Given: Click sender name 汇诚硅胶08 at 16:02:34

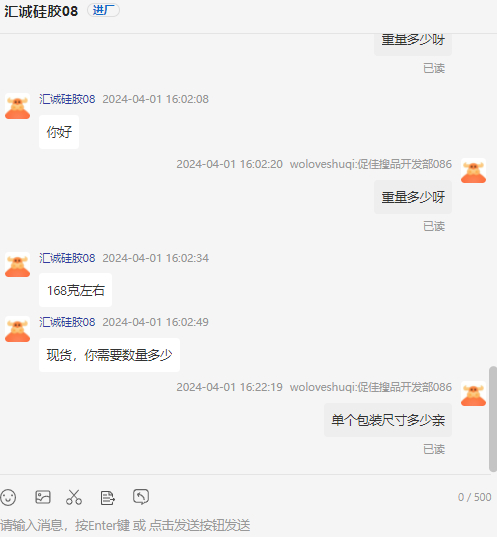Looking at the screenshot, I should pos(67,258).
